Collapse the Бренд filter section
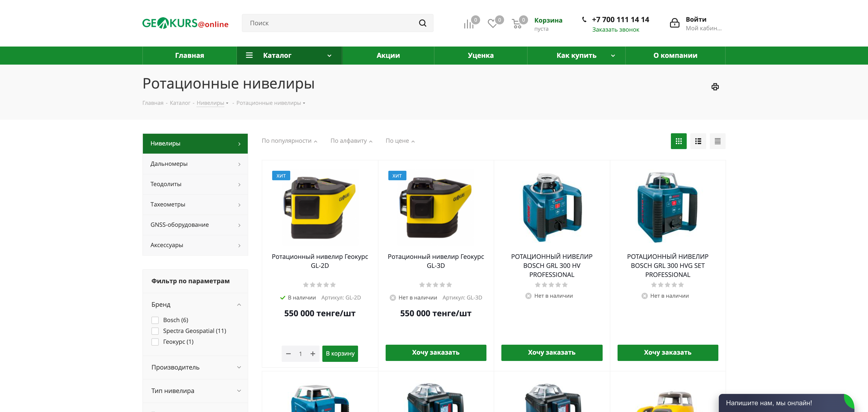This screenshot has width=868, height=412. pyautogui.click(x=239, y=305)
